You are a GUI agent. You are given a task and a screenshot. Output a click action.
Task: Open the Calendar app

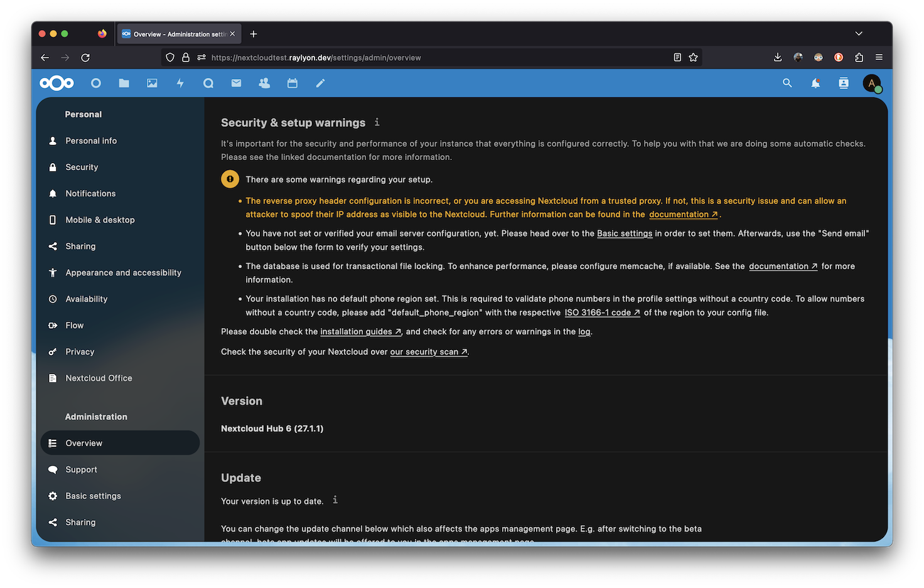(x=292, y=82)
